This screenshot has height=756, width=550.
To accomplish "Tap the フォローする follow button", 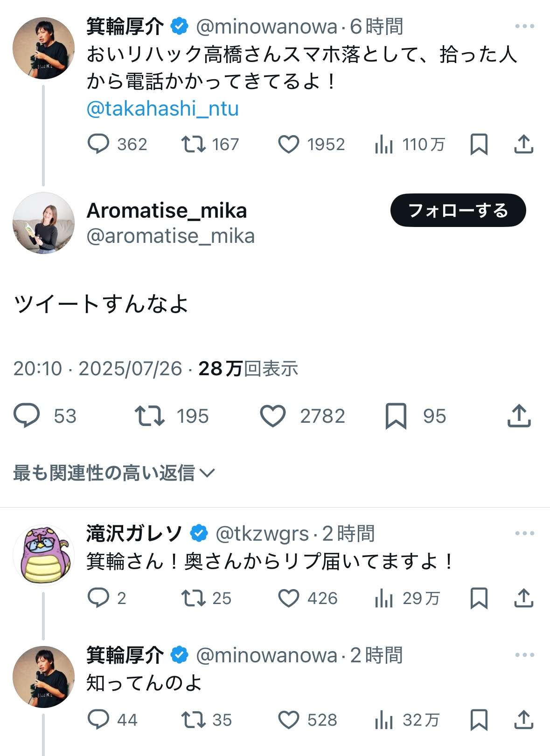I will 458,210.
